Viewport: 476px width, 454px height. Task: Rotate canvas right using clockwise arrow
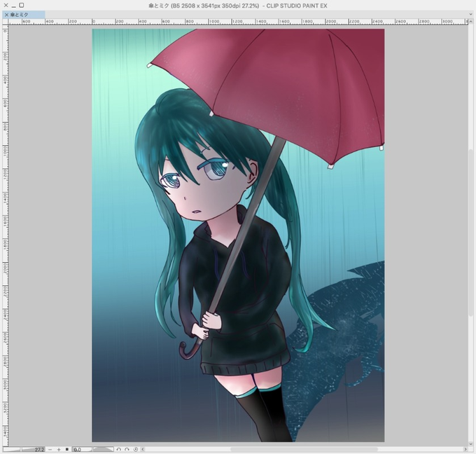[127, 449]
